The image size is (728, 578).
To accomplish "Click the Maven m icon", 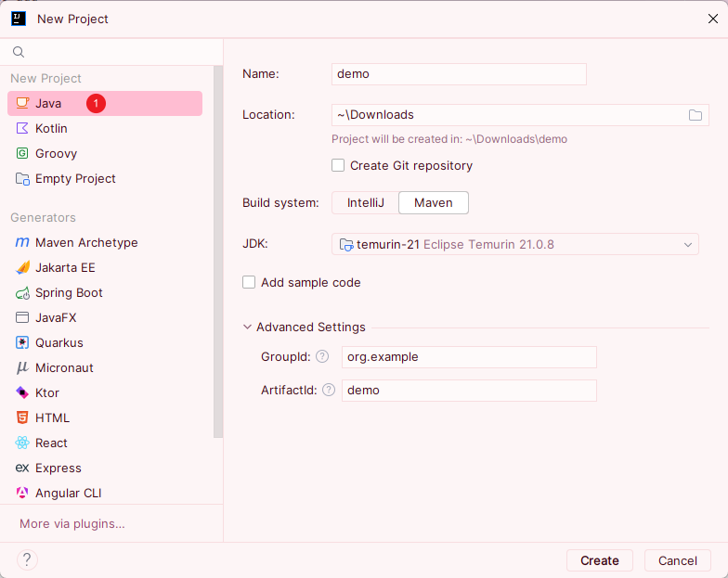I will coord(22,243).
